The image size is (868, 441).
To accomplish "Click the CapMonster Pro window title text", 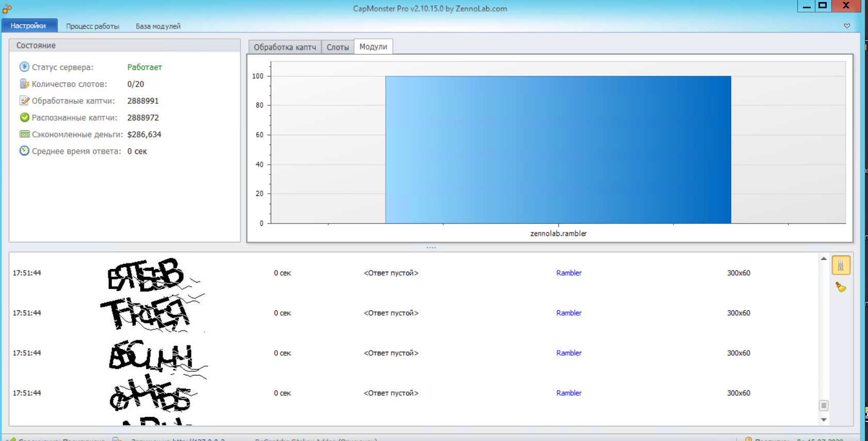I will coord(430,9).
